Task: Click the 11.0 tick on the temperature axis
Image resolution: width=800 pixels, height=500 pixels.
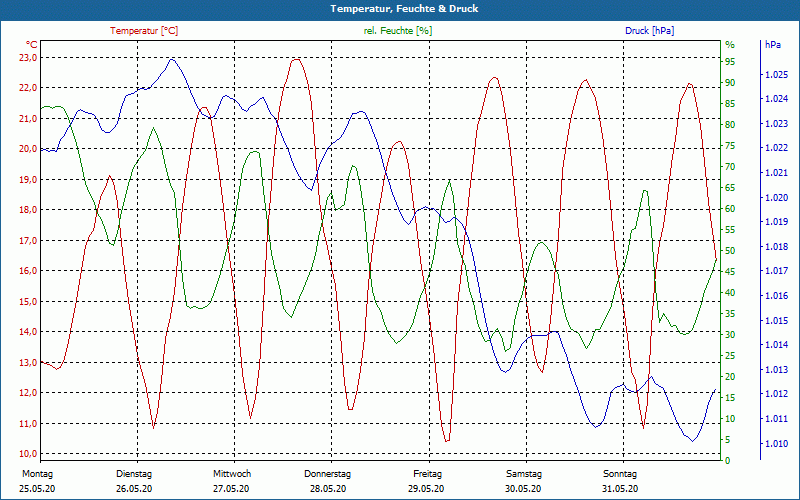Action: pos(28,424)
